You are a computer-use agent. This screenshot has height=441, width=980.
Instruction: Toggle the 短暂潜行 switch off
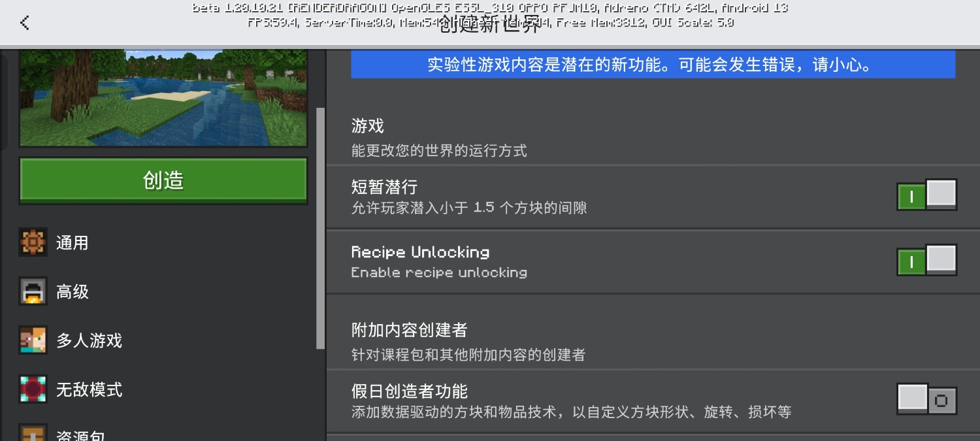(927, 195)
